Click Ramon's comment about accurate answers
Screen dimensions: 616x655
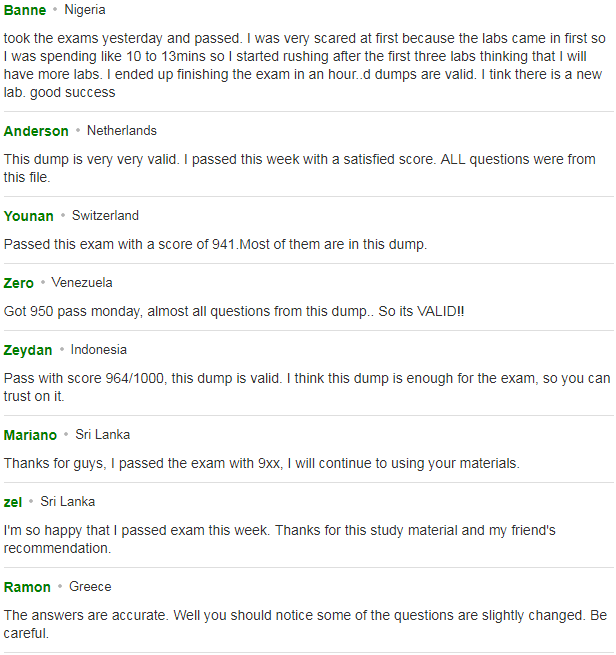[x=305, y=625]
